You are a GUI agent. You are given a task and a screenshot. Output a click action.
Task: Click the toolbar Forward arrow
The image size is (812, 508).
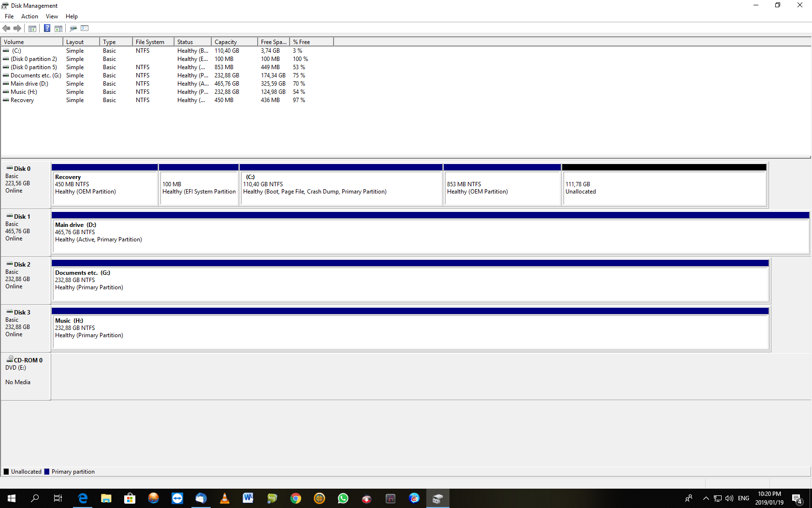coord(17,29)
